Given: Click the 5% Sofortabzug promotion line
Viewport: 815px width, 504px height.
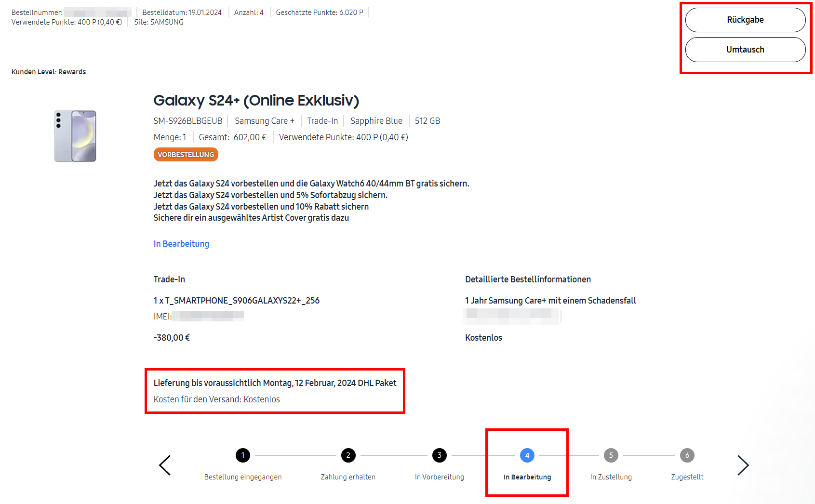Looking at the screenshot, I should 270,195.
